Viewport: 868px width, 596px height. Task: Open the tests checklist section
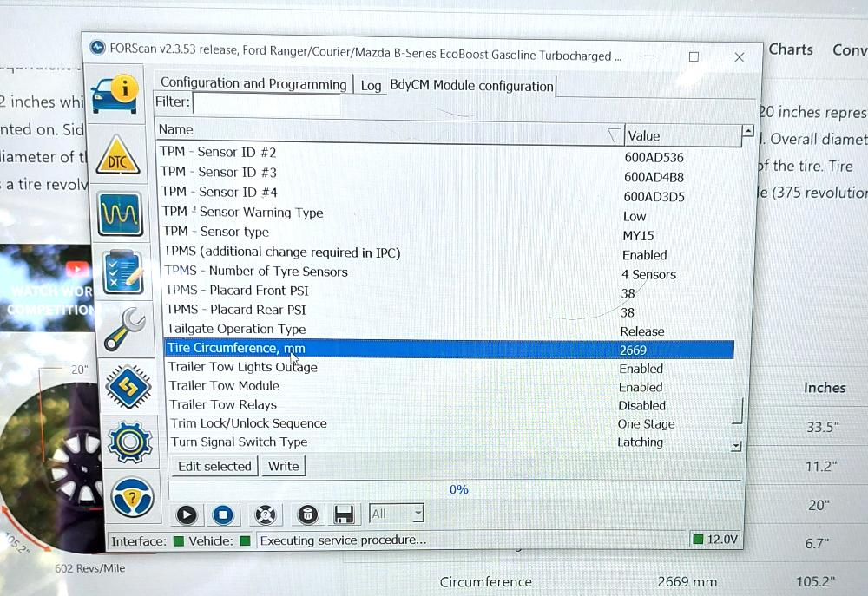[123, 272]
